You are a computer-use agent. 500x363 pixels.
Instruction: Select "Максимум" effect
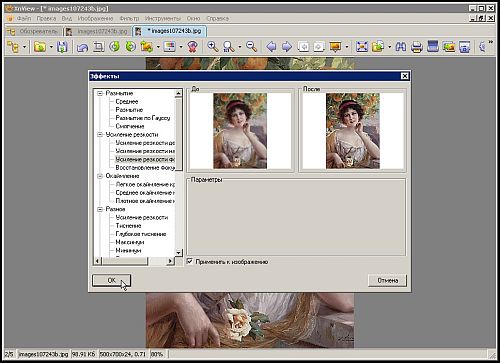pyautogui.click(x=130, y=242)
